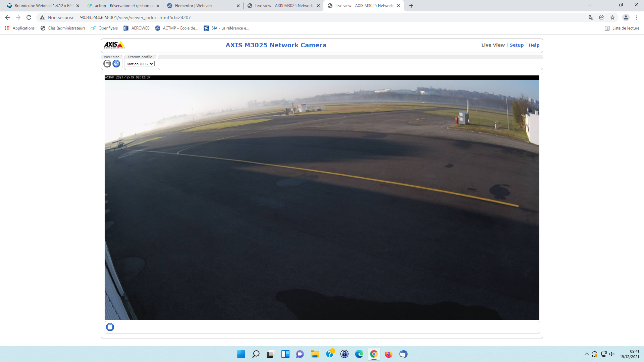
Task: Go forward to the next page
Action: (18, 17)
